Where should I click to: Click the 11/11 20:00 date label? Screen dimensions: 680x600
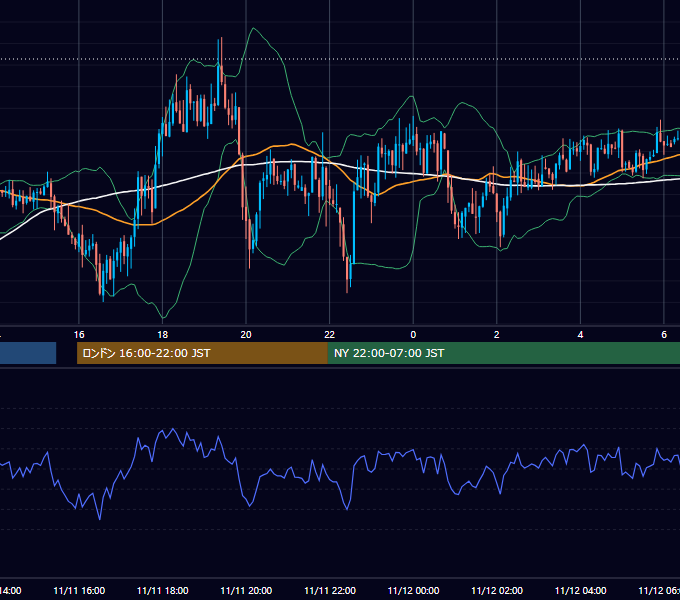pos(246,591)
